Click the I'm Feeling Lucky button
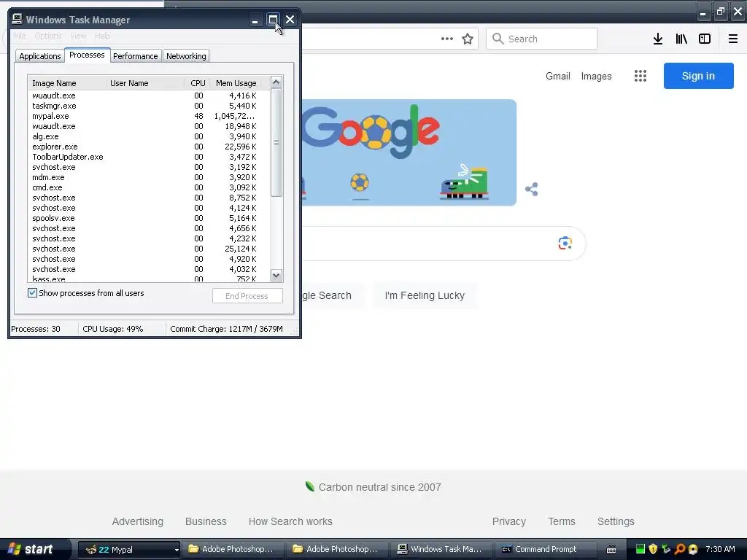The height and width of the screenshot is (560, 747). 425,295
